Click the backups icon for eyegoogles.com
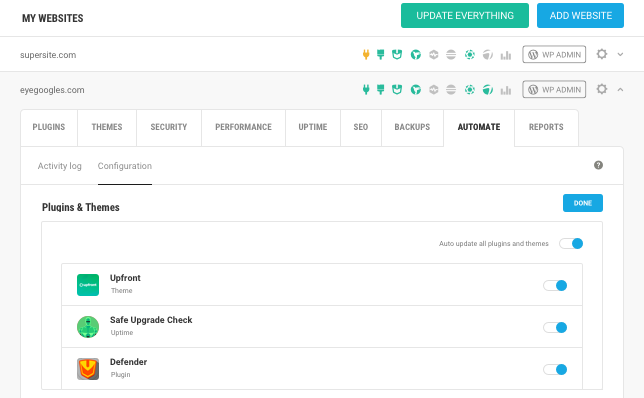The image size is (644, 398). (470, 89)
